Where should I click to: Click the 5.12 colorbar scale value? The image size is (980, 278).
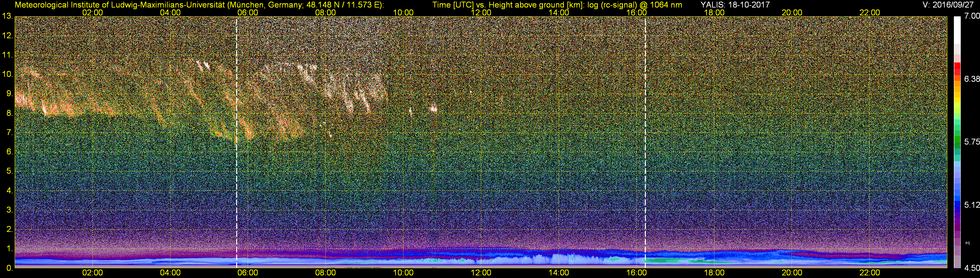(x=972, y=205)
